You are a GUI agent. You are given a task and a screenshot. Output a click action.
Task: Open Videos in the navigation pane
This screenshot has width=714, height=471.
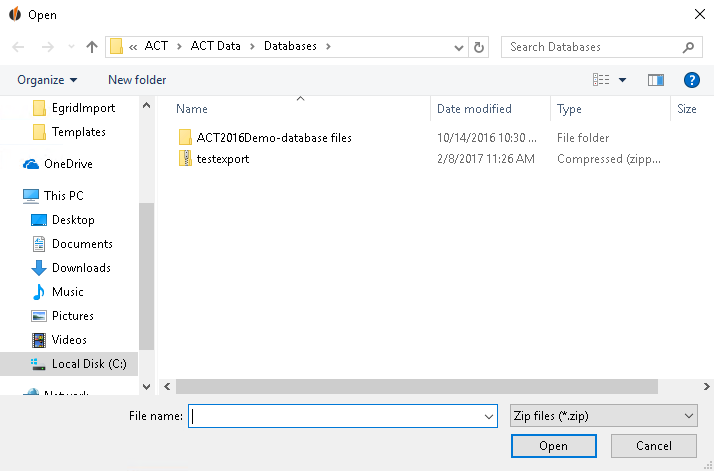point(59,340)
